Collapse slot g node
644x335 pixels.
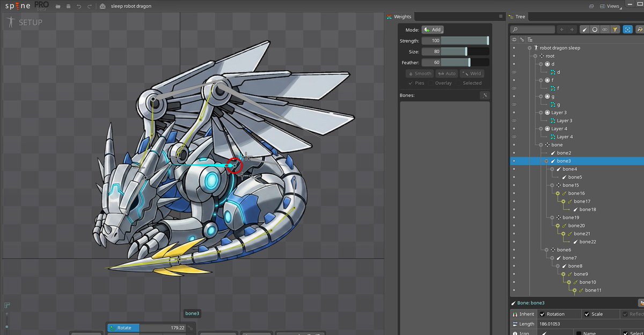coord(541,96)
